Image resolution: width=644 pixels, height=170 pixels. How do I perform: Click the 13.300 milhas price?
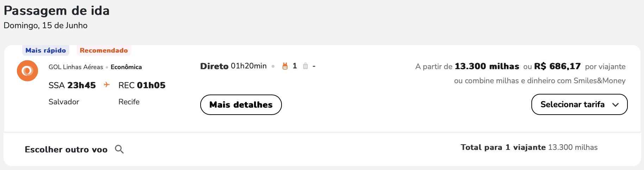[x=487, y=66]
